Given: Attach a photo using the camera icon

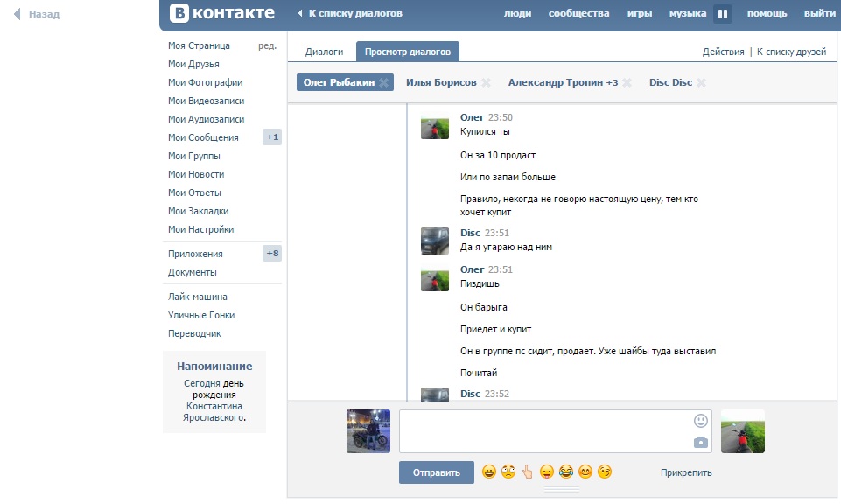Looking at the screenshot, I should coord(700,443).
